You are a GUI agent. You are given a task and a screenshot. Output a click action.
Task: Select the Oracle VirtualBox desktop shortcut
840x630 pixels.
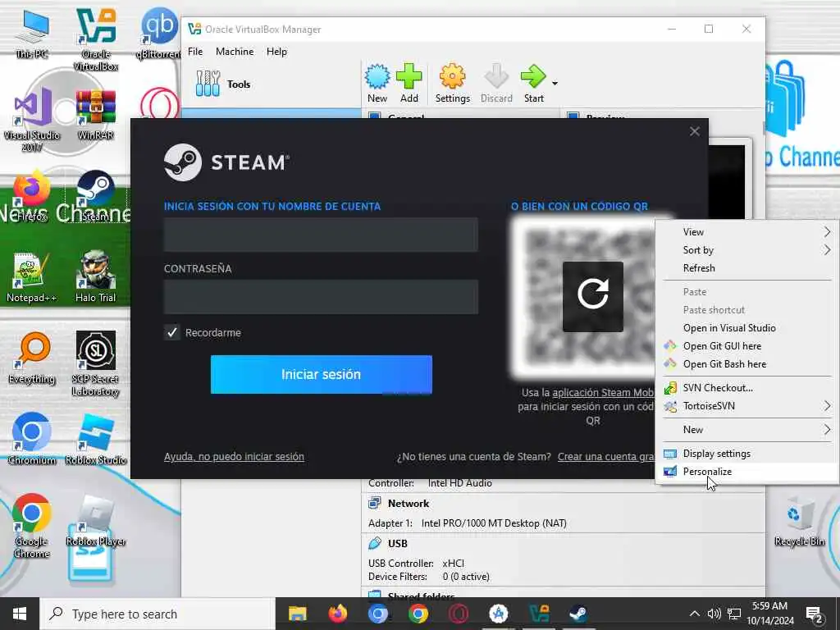point(96,39)
